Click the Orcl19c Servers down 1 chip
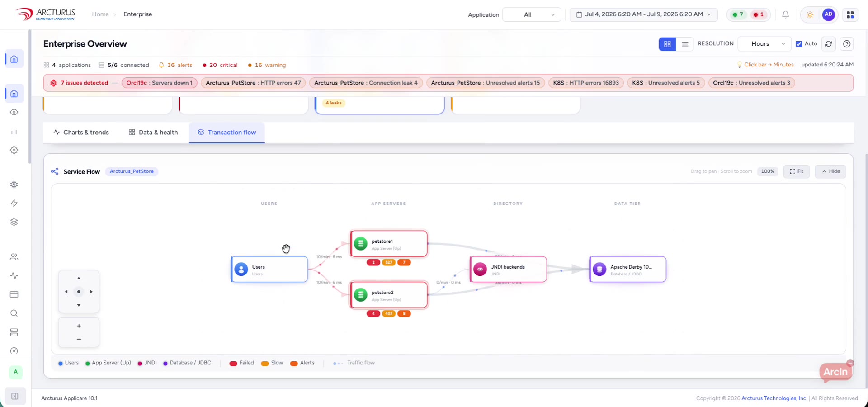Image resolution: width=868 pixels, height=407 pixels. tap(159, 83)
